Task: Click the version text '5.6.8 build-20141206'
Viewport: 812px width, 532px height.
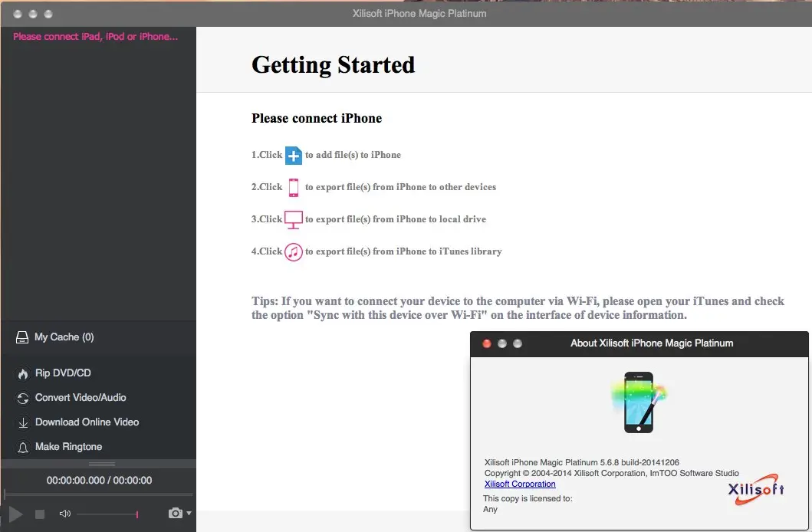Action: 639,462
